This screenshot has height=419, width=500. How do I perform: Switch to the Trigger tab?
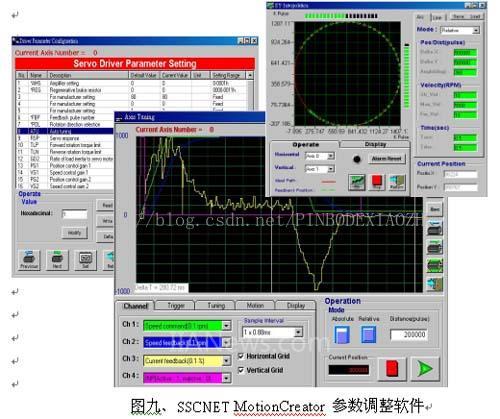coord(176,306)
